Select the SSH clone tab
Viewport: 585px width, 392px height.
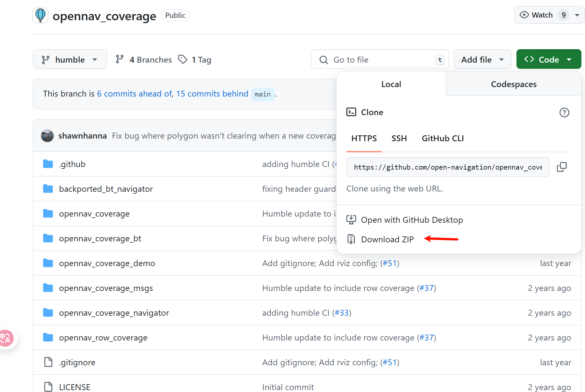pos(399,138)
